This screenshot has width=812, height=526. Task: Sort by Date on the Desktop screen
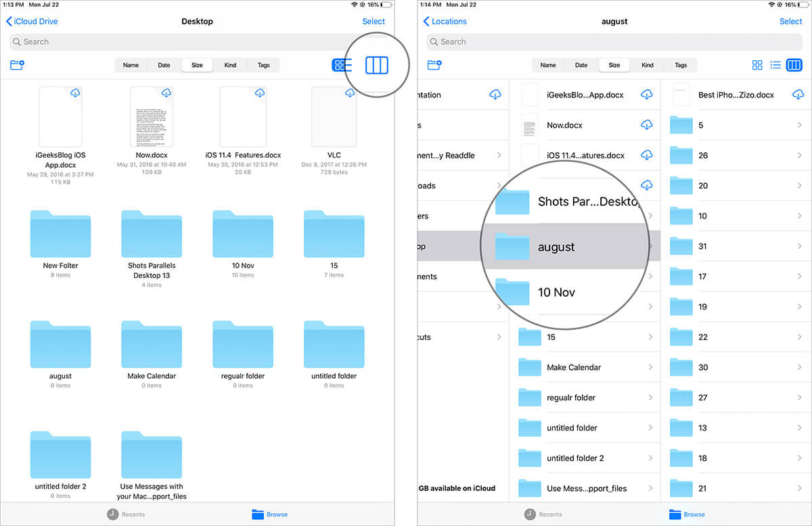164,65
